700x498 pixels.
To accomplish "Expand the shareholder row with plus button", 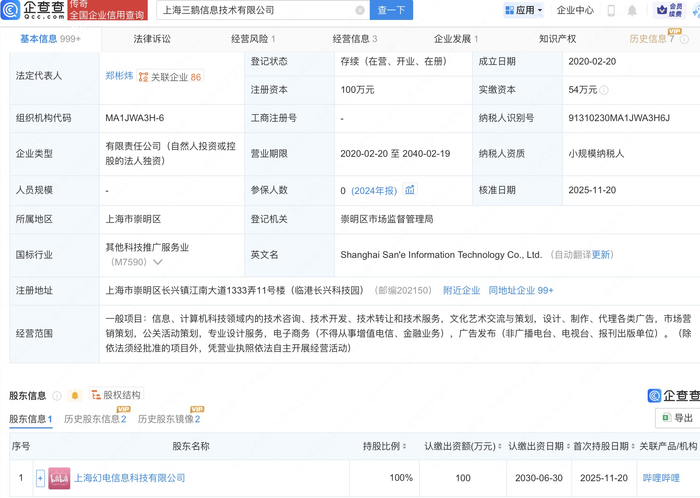I will pyautogui.click(x=40, y=478).
